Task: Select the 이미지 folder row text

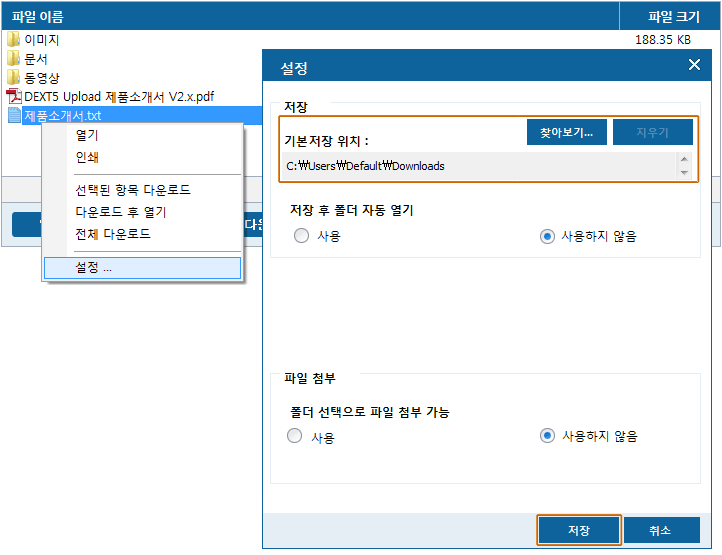Action: (42, 40)
